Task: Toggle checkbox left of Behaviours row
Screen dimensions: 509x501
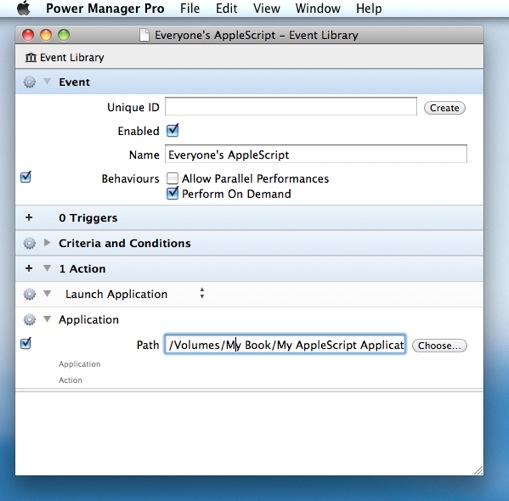Action: coord(26,177)
